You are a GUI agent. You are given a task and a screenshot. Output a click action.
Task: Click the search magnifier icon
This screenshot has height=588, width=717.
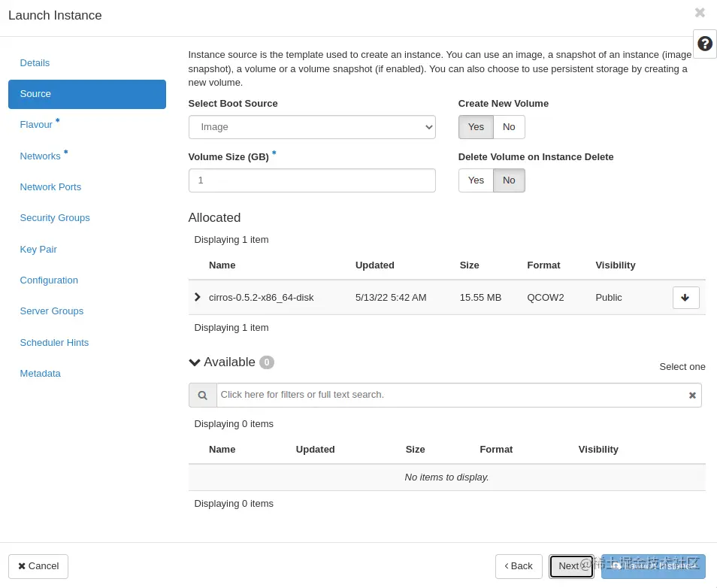202,395
